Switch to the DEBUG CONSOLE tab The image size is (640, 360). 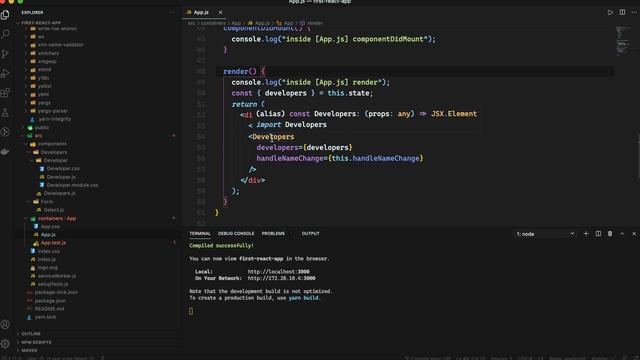(x=236, y=233)
